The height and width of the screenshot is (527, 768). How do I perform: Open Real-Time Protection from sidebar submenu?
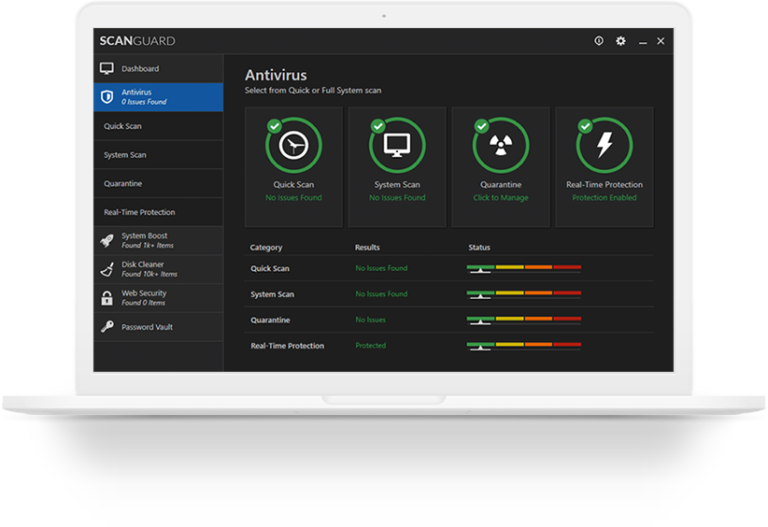[158, 212]
